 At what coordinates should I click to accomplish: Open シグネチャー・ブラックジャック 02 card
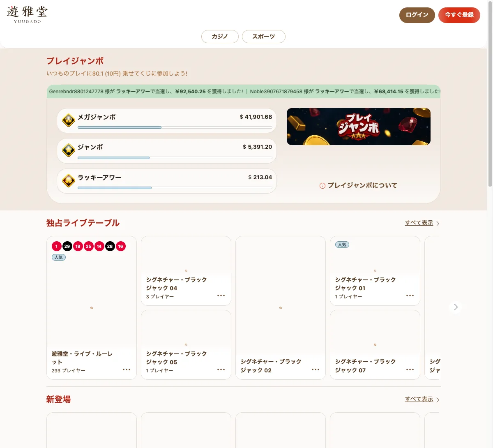click(281, 308)
